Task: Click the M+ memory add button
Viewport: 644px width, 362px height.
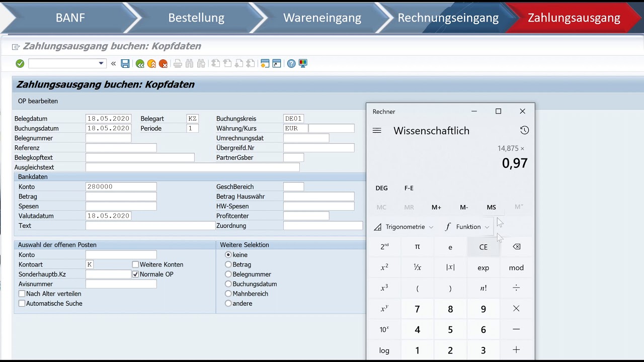Action: coord(436,207)
